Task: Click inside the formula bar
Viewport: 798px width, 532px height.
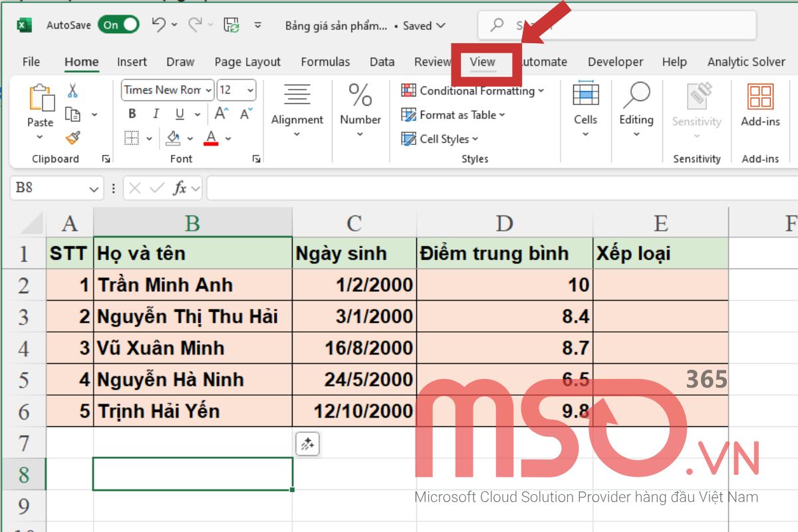Action: point(502,188)
